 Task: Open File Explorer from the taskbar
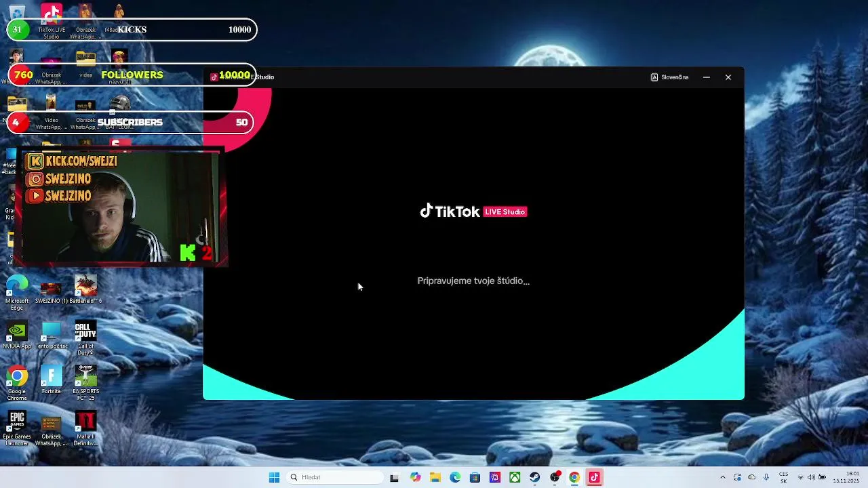point(435,477)
